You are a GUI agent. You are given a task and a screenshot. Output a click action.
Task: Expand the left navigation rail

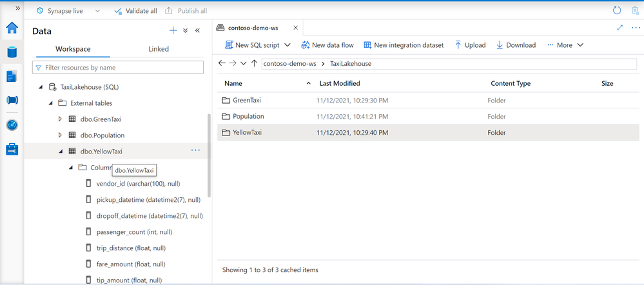[x=17, y=8]
